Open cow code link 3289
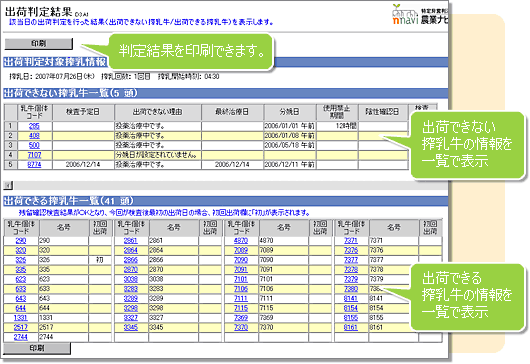This screenshot has width=530, height=364. (x=130, y=298)
